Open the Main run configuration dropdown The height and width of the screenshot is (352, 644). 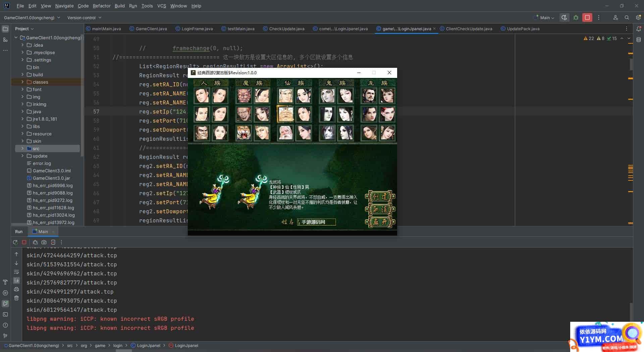tap(544, 17)
